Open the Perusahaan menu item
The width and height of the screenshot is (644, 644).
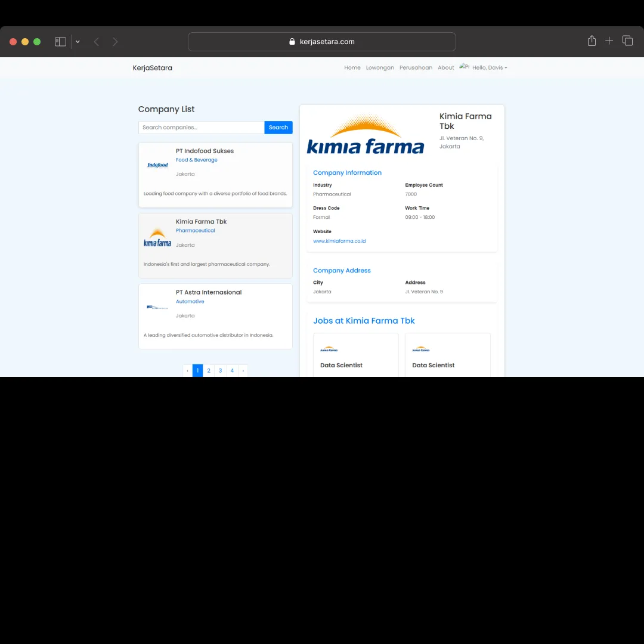click(x=416, y=68)
